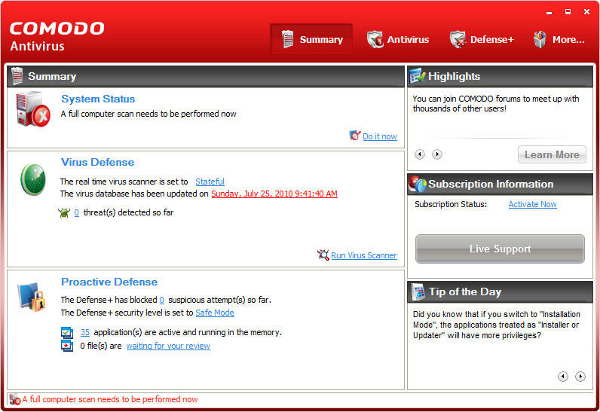This screenshot has height=412, width=600.
Task: Open waiting for your review link
Action: 168,346
